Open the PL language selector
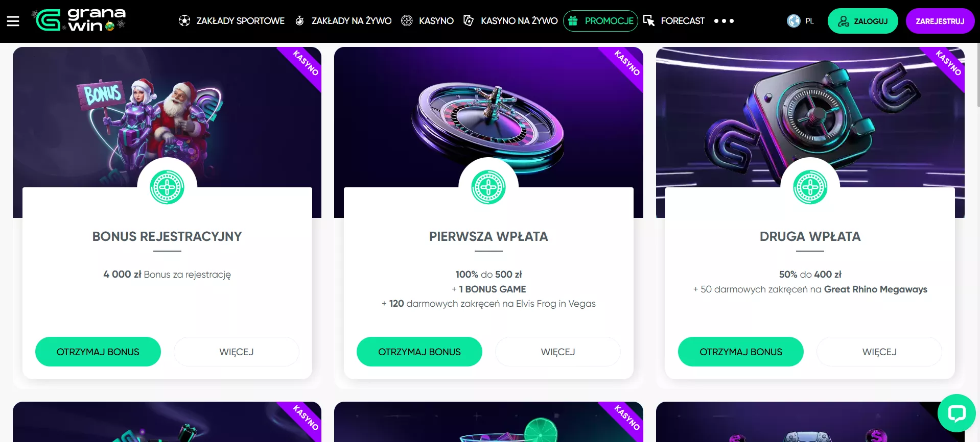 pyautogui.click(x=801, y=21)
